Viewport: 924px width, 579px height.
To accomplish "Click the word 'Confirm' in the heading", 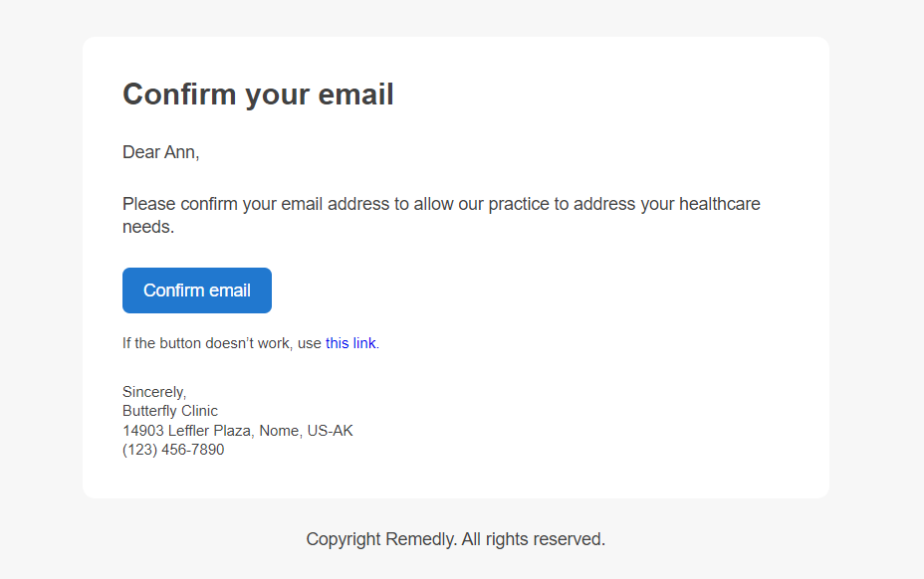I will click(x=179, y=95).
